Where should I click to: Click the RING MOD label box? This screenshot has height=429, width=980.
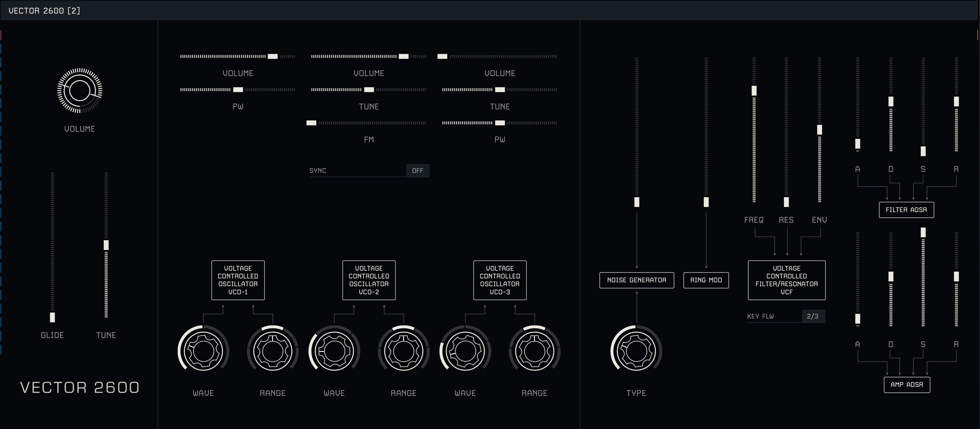click(x=706, y=280)
